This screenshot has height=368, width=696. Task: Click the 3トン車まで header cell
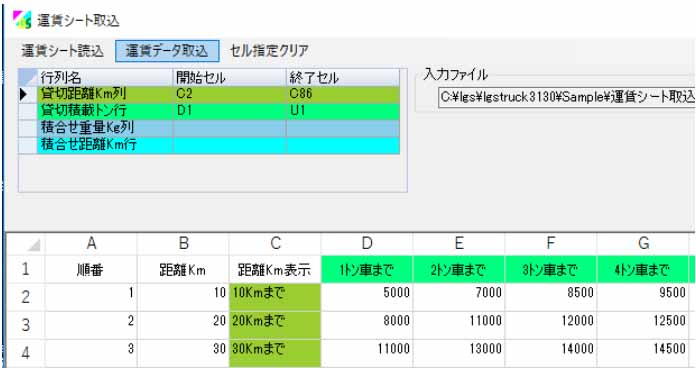(550, 269)
